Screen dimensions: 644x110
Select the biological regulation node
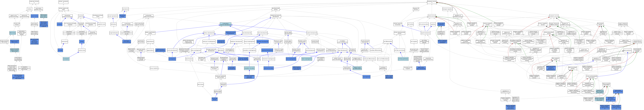click(x=448, y=9)
